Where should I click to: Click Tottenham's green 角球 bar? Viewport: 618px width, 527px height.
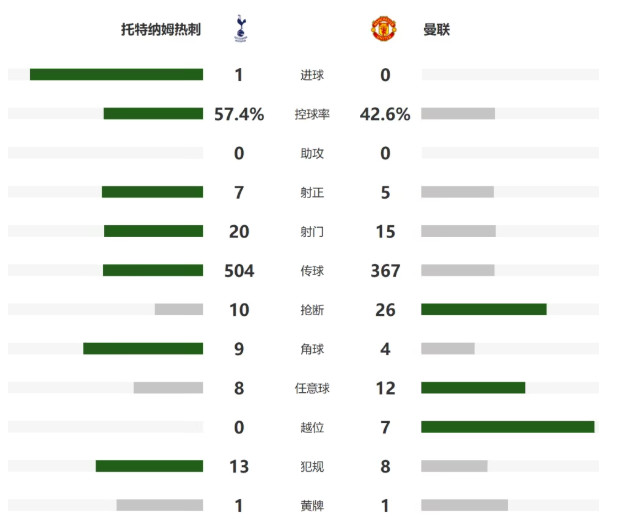click(143, 348)
